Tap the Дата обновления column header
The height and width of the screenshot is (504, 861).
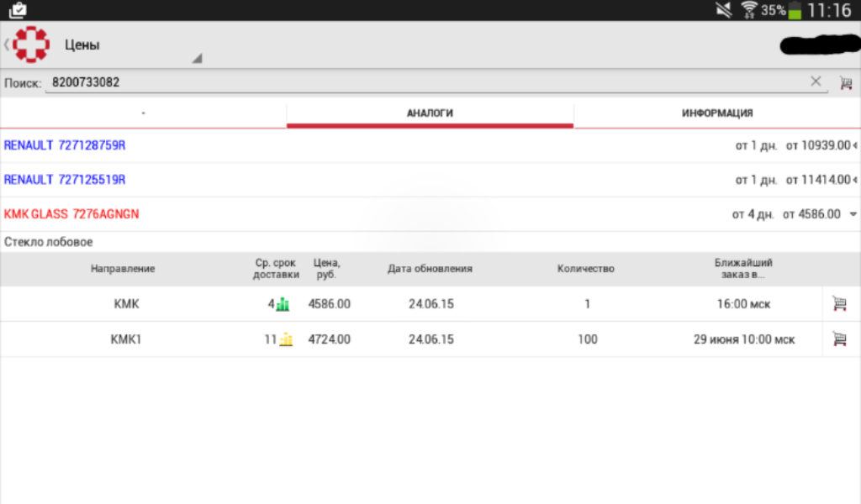pyautogui.click(x=430, y=269)
